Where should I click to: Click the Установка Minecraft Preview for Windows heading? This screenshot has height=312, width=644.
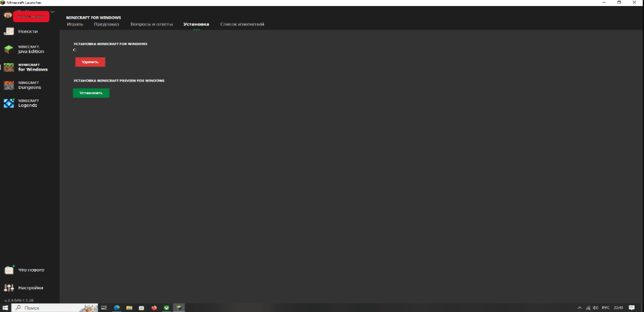[x=119, y=81]
